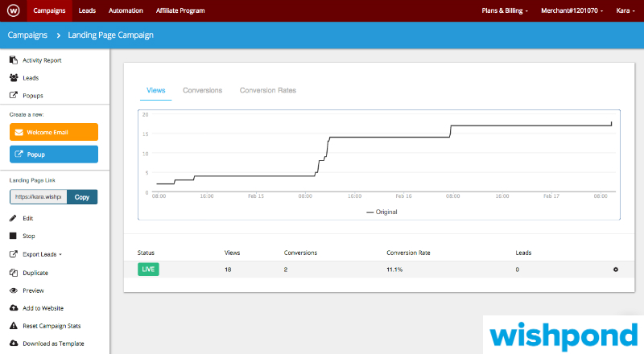Image resolution: width=644 pixels, height=354 pixels.
Task: Switch to the Conversion Rates tab
Action: click(x=267, y=90)
